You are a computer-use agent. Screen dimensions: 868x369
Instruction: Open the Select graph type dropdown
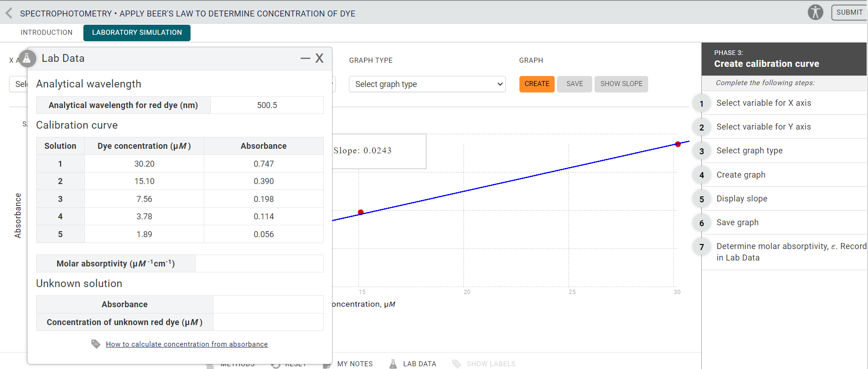427,84
